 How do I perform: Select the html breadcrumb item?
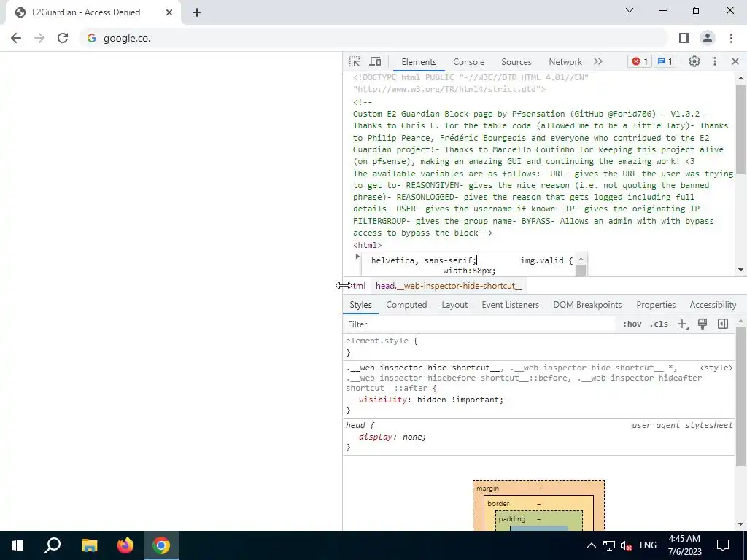(x=356, y=286)
